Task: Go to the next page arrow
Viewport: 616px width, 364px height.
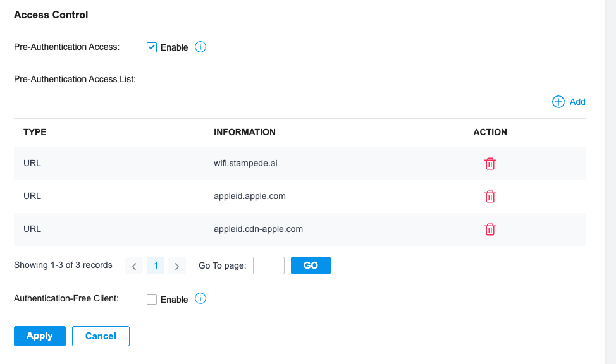Action: (177, 266)
